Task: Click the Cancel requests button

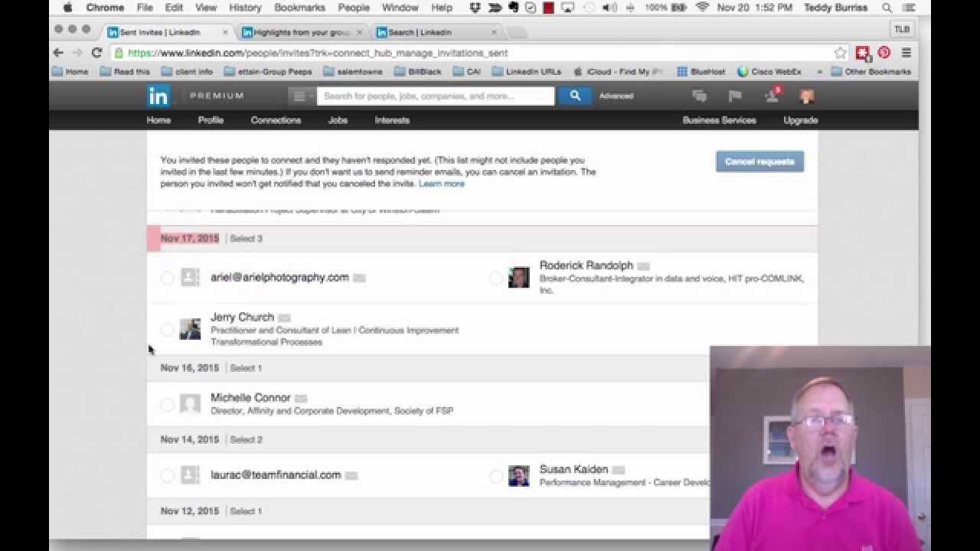Action: pos(759,161)
